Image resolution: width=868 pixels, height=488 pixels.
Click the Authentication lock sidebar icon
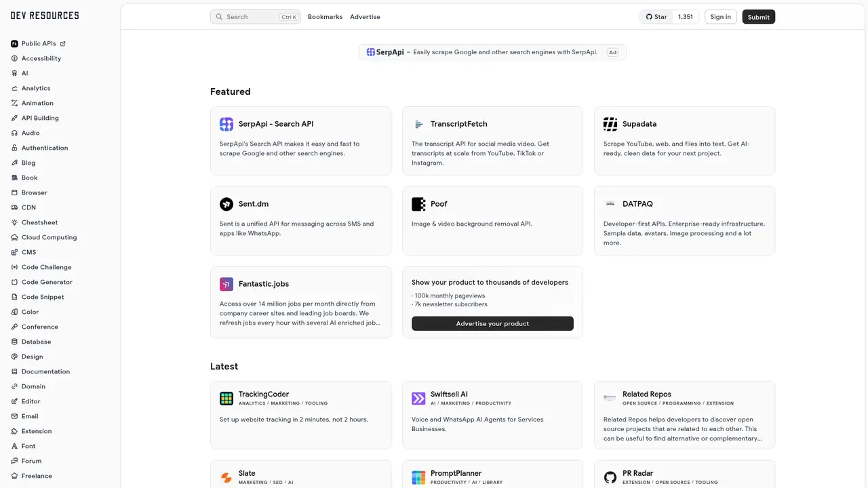point(15,148)
